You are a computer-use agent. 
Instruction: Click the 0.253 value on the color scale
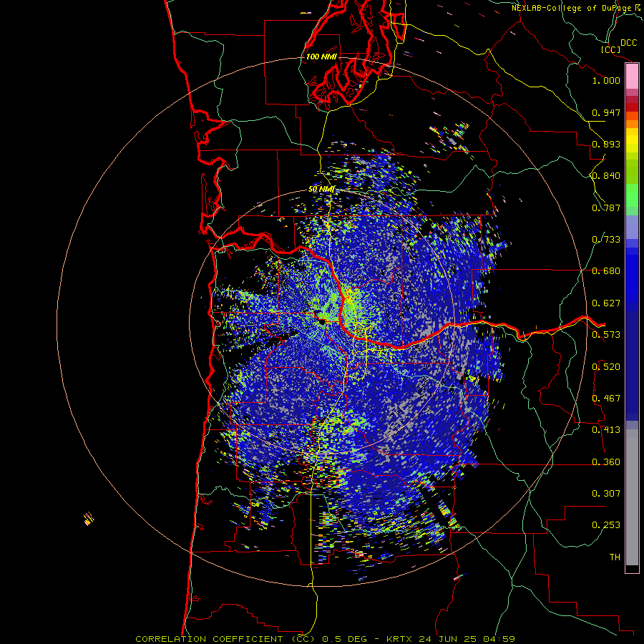(606, 525)
